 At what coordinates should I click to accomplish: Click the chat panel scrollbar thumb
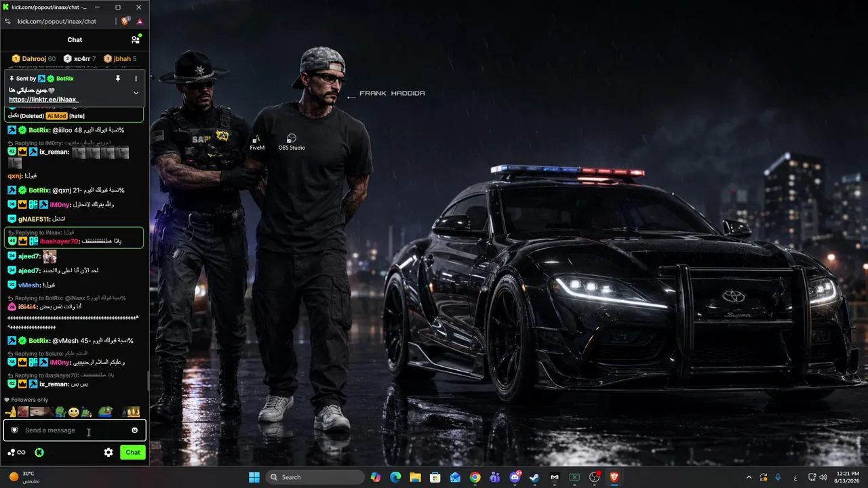(x=148, y=381)
